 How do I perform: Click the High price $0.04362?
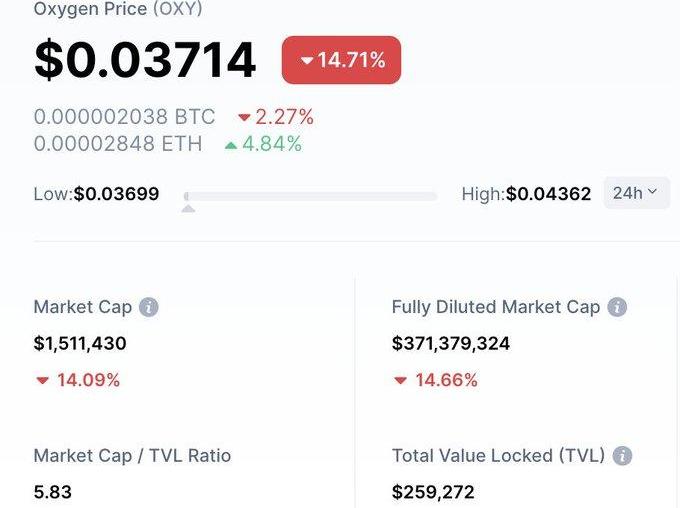coord(548,194)
